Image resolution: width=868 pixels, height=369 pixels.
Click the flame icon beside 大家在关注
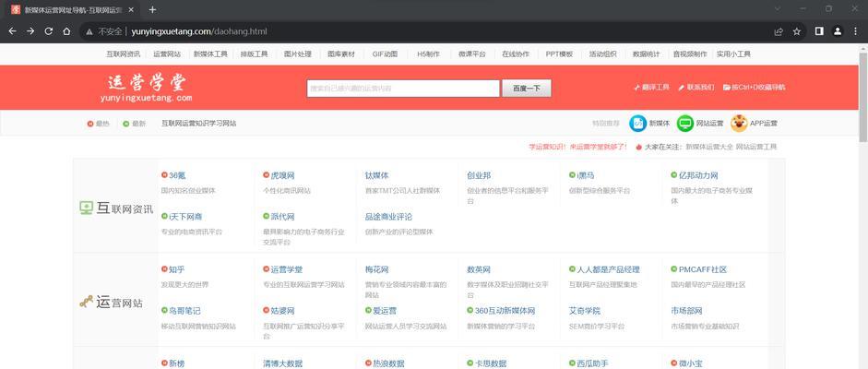pyautogui.click(x=639, y=148)
